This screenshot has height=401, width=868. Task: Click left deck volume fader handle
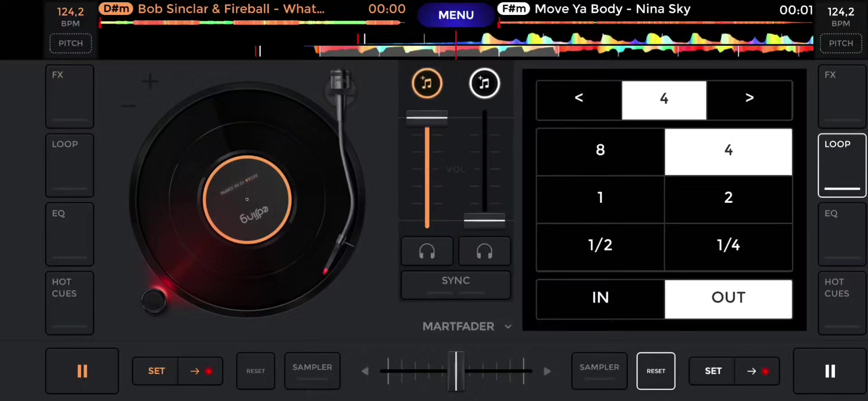[x=427, y=117]
